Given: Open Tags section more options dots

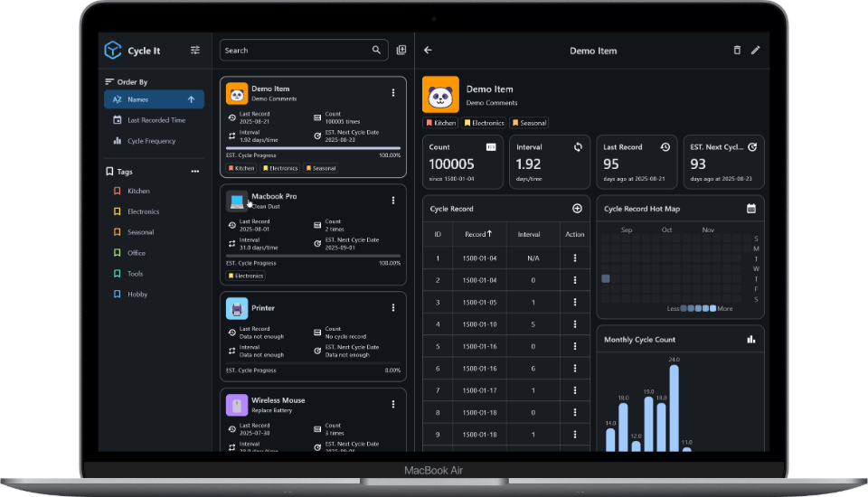Looking at the screenshot, I should click(195, 172).
